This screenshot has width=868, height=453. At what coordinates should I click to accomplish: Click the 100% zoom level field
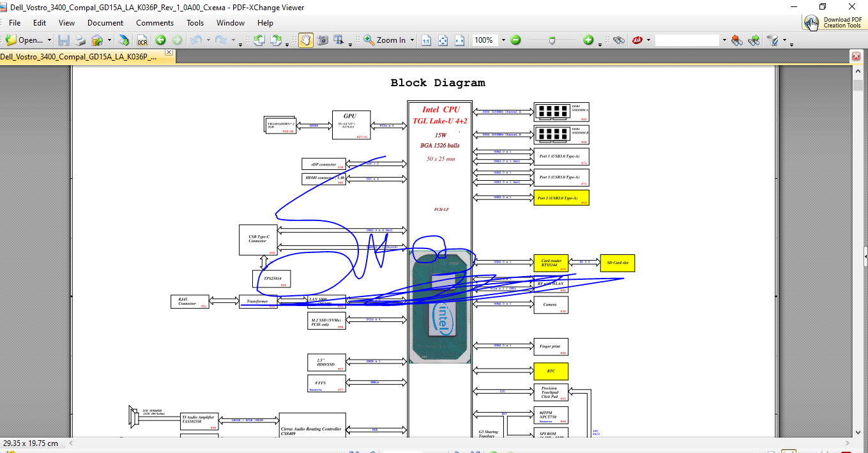[485, 40]
